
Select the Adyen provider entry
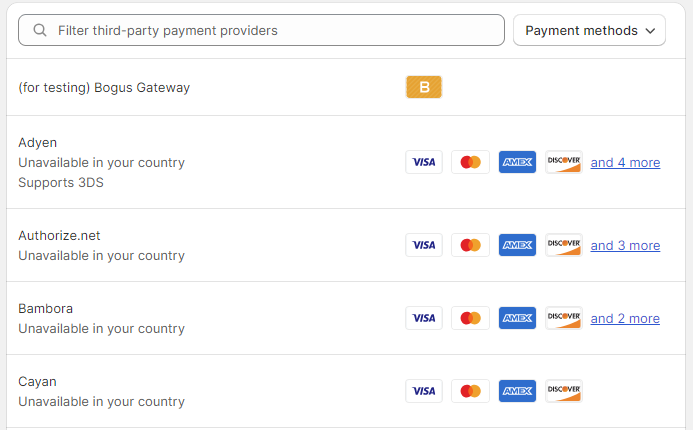pyautogui.click(x=38, y=142)
